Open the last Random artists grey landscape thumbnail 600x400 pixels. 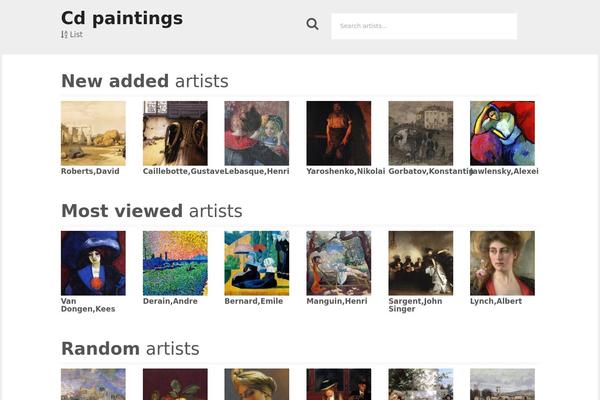pyautogui.click(x=502, y=384)
